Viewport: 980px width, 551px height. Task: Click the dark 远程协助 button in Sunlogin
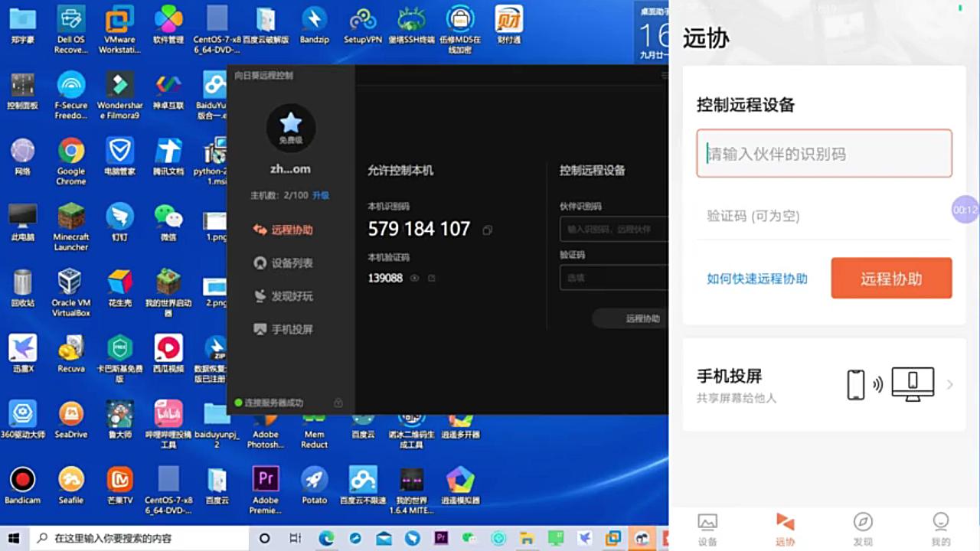(x=630, y=318)
